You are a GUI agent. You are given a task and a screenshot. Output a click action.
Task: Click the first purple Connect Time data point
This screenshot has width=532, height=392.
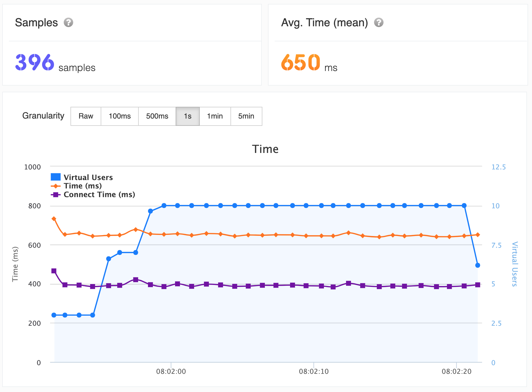click(54, 271)
